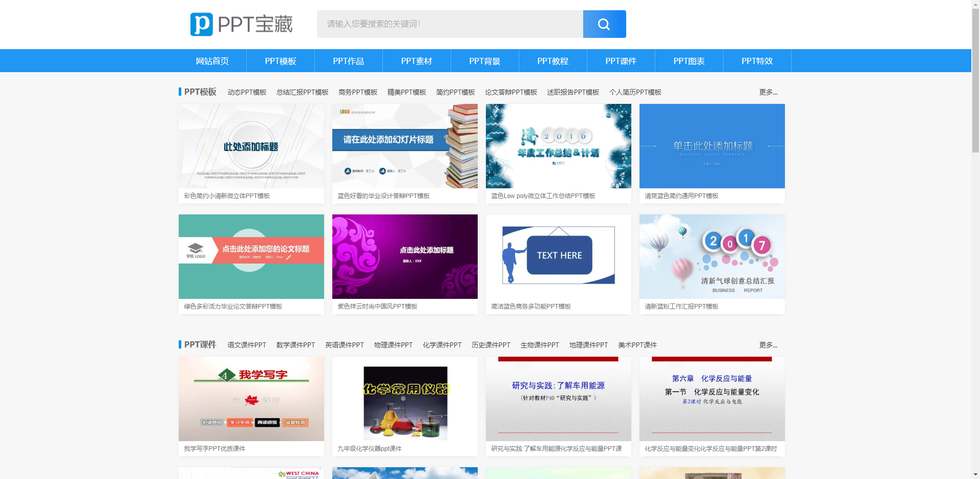The image size is (980, 479).
Task: Select the PPT图表 menu item
Action: [689, 61]
